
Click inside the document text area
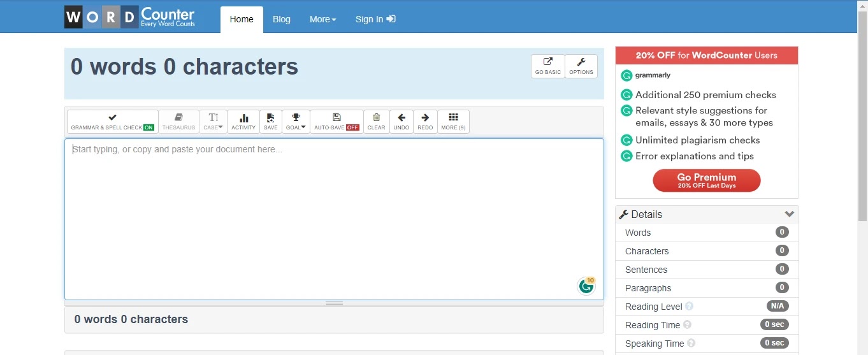point(334,219)
